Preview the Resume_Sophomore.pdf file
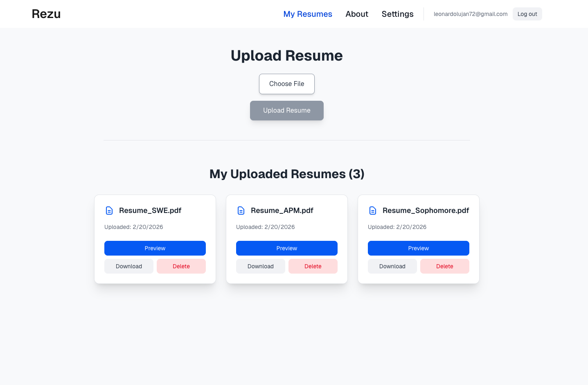588x385 pixels. (419, 248)
